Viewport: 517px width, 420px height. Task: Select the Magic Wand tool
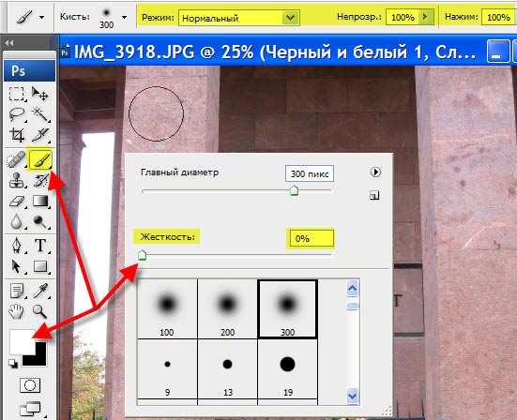pyautogui.click(x=40, y=114)
